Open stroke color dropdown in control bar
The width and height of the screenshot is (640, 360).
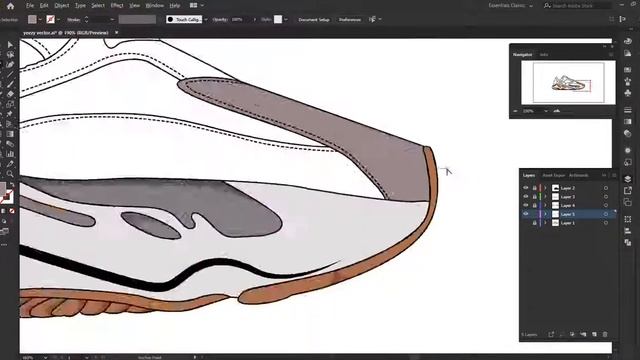pyautogui.click(x=58, y=20)
